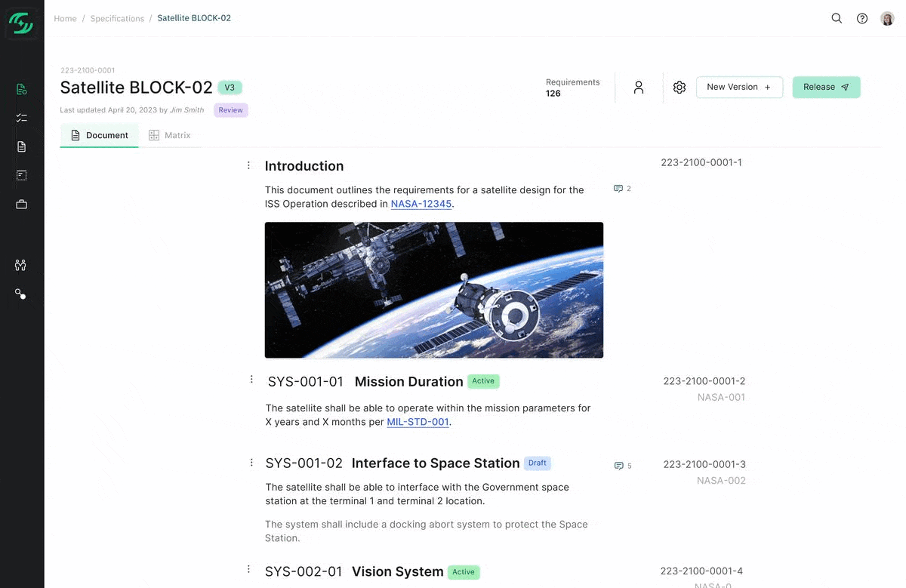The width and height of the screenshot is (906, 588).
Task: Open comments on Interface to Space Station
Action: coord(623,466)
